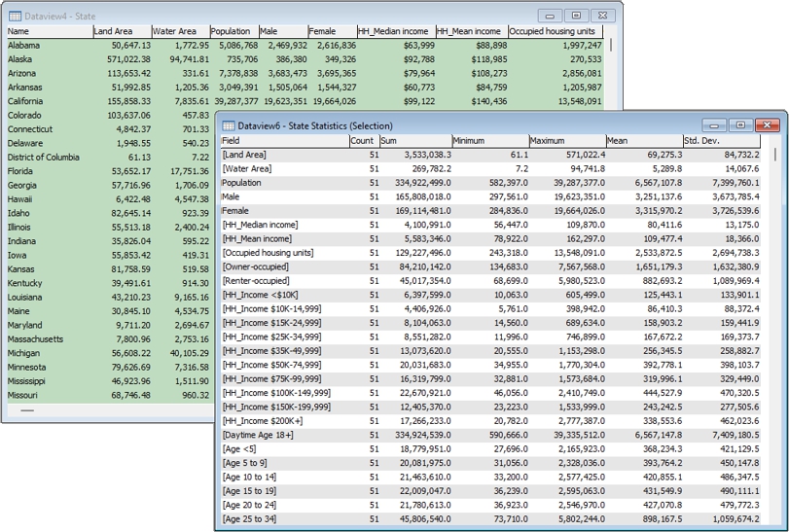This screenshot has width=789, height=532.
Task: Select the Name column header in Dataview4
Action: pos(50,31)
